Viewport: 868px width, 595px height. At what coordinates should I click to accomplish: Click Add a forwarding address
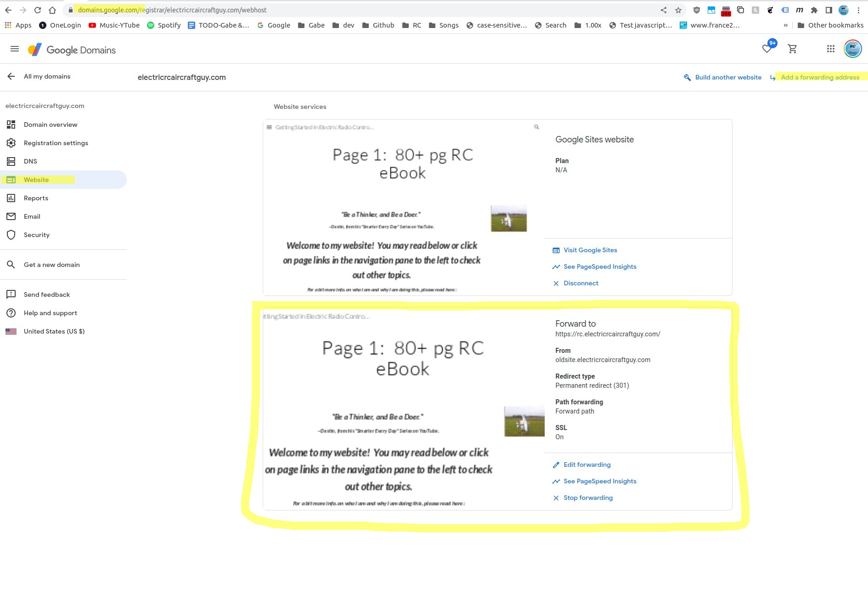coord(819,77)
